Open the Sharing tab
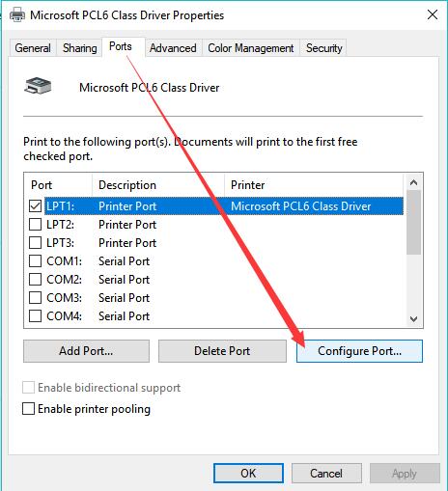Screen dimensions: 448x491 [x=79, y=48]
